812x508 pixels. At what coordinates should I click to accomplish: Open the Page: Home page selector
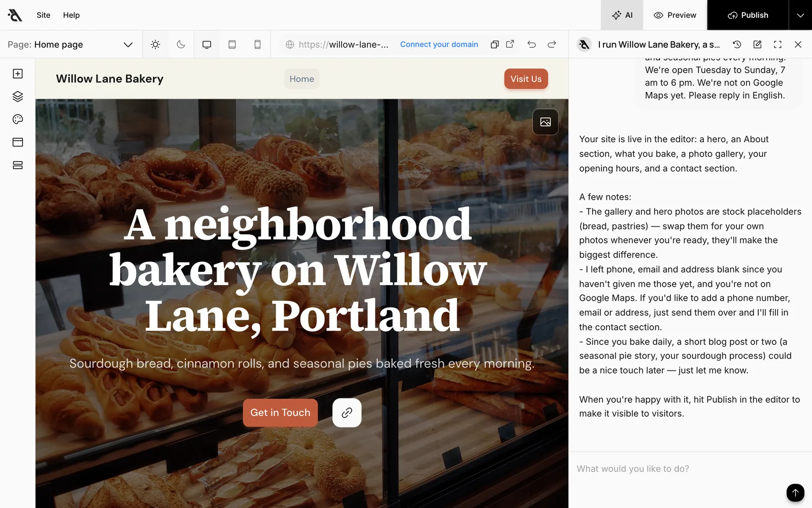(x=70, y=45)
